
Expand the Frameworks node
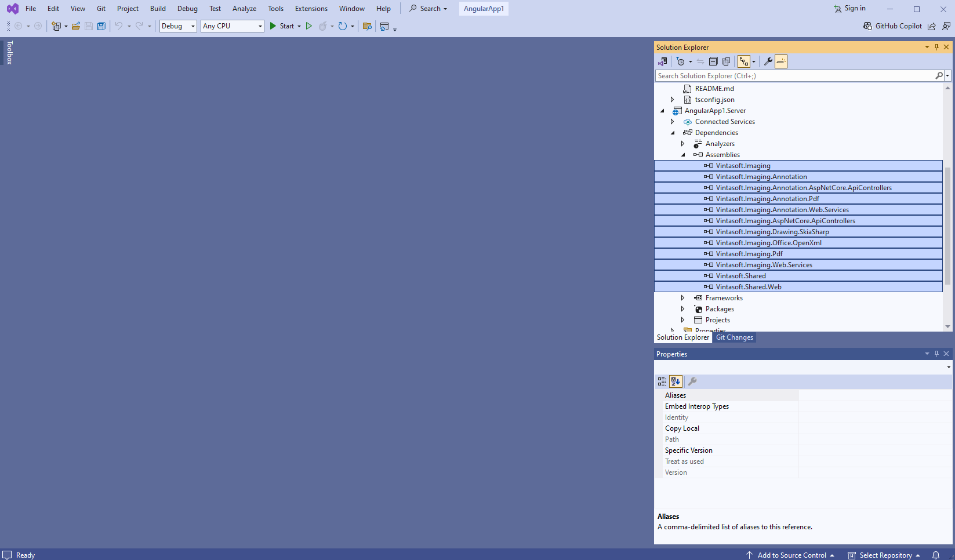point(683,298)
